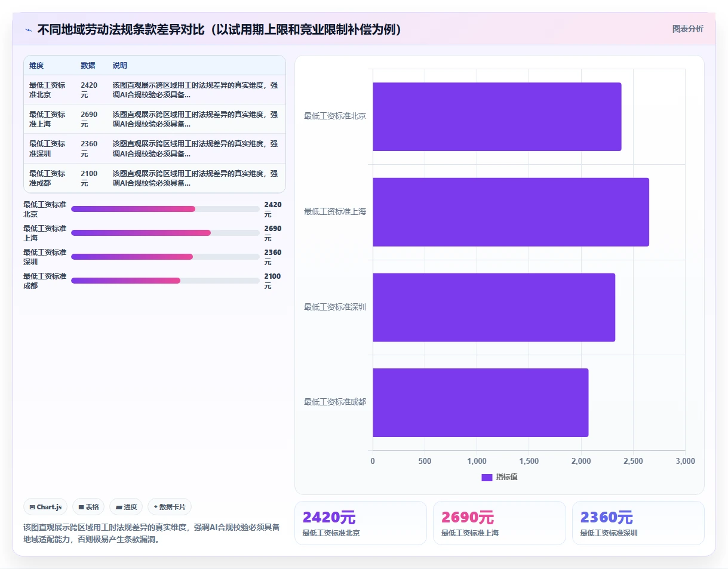Click the 3,000 x-axis tick label
The image size is (728, 569).
pyautogui.click(x=685, y=462)
